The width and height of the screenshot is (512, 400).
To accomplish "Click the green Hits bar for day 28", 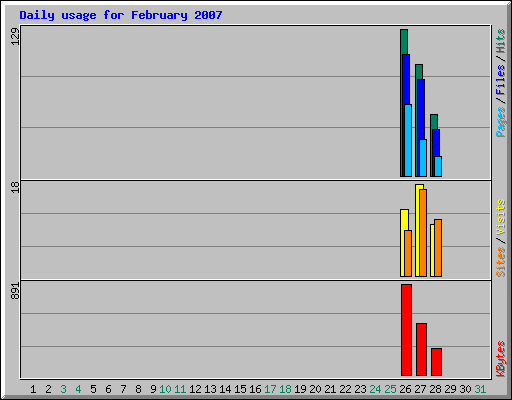I will click(434, 122).
